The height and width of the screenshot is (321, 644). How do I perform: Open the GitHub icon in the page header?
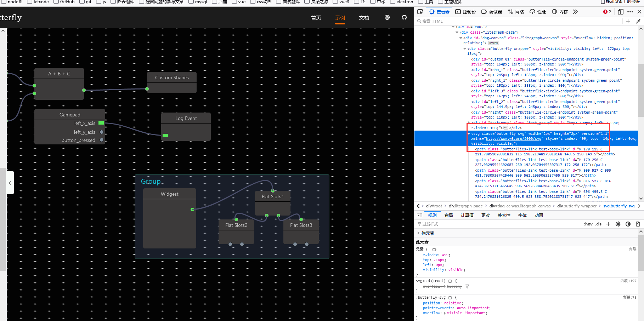click(404, 17)
